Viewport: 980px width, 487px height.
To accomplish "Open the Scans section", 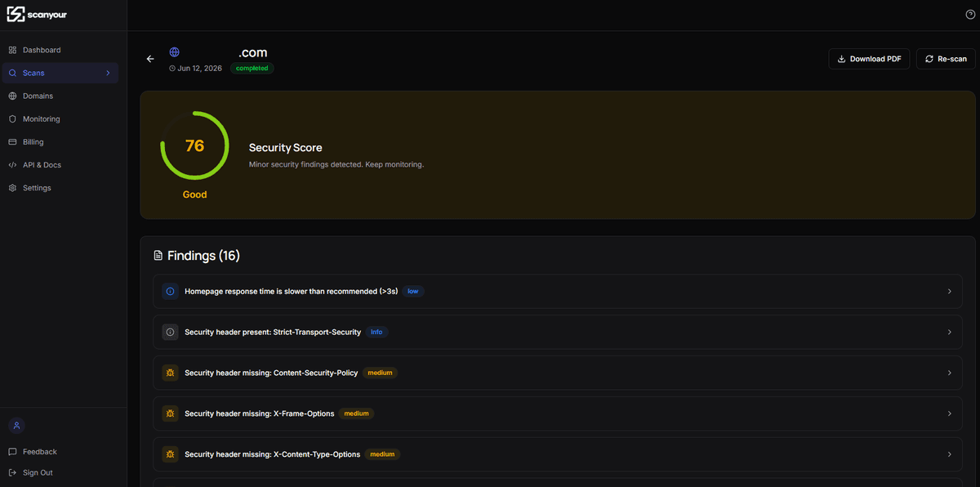I will coord(60,73).
